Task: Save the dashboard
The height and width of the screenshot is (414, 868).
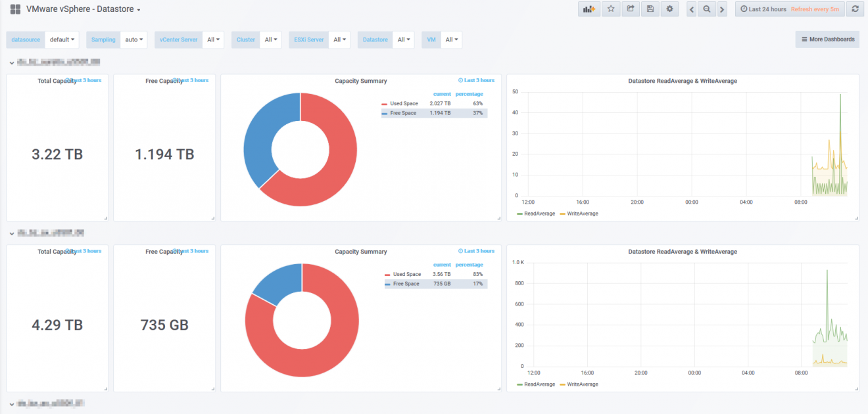Action: (650, 9)
